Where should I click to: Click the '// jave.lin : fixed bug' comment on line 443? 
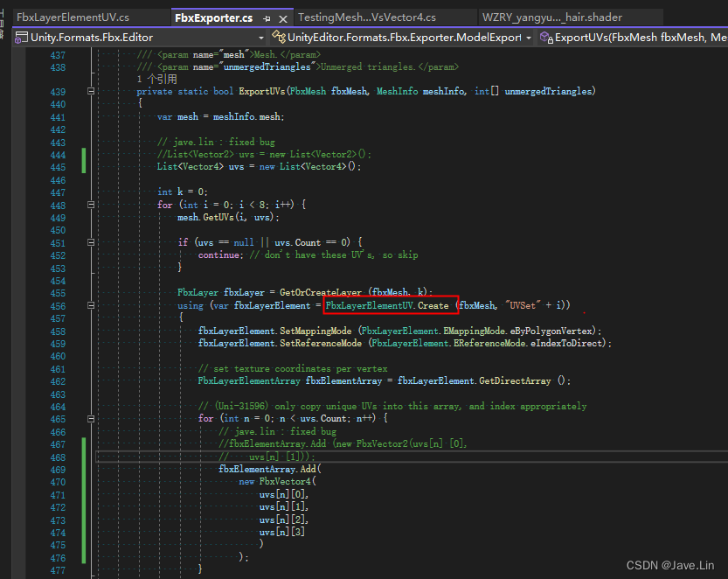(216, 142)
